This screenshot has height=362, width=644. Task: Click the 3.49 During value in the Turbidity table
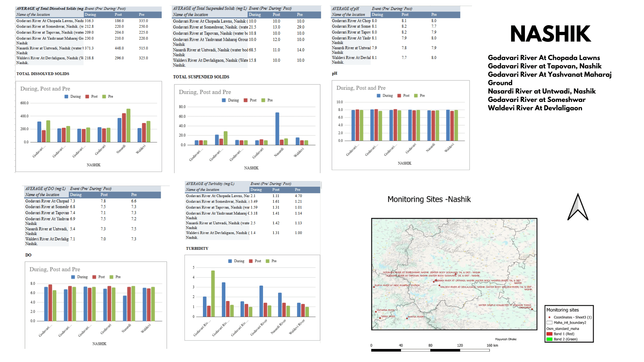click(x=254, y=201)
